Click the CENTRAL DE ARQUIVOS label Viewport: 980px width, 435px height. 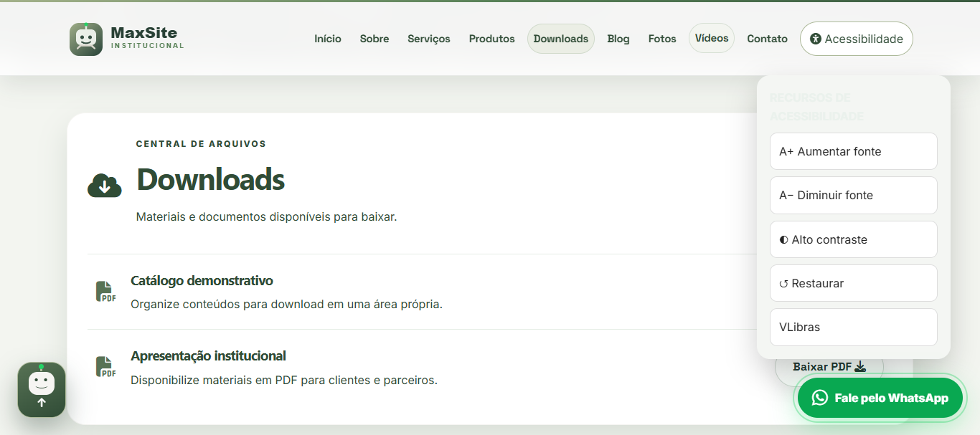pos(201,143)
